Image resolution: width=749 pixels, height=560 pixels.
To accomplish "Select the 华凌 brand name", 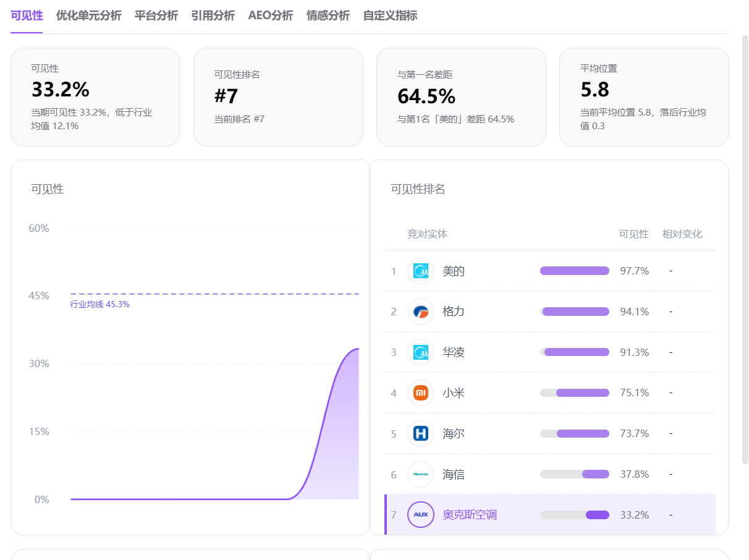I will pyautogui.click(x=454, y=352).
